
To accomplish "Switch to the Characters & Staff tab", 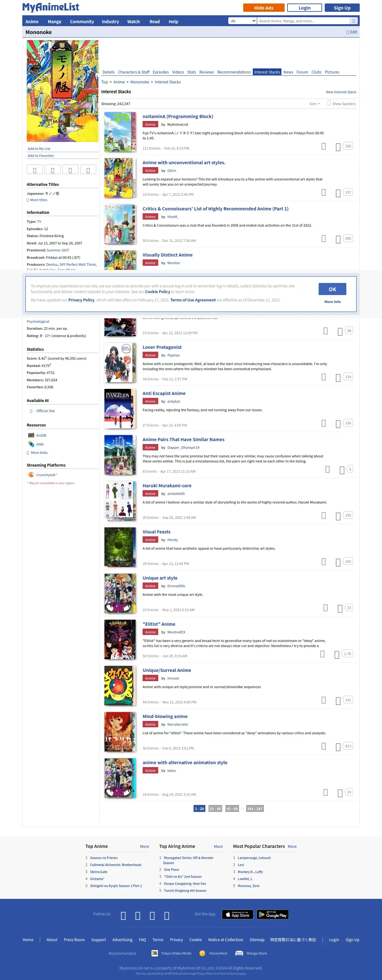I will click(x=134, y=72).
